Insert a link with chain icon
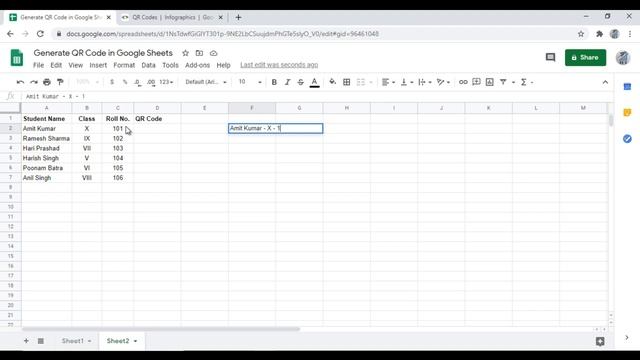This screenshot has width=640, height=360. [463, 82]
